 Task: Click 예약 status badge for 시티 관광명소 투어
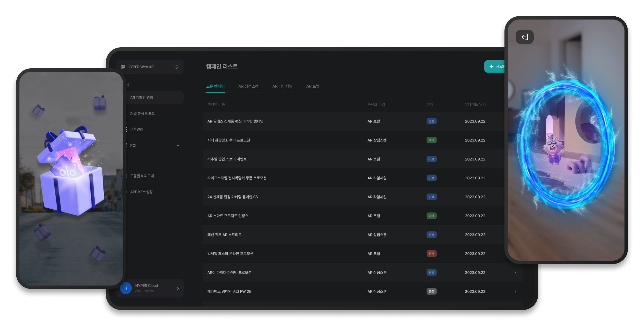point(431,140)
